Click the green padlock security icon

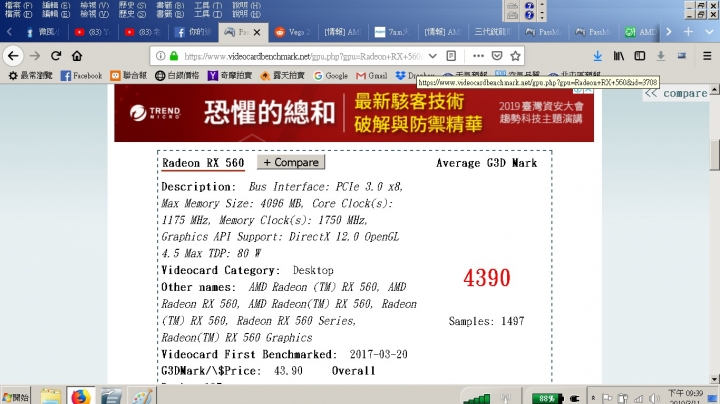point(174,56)
